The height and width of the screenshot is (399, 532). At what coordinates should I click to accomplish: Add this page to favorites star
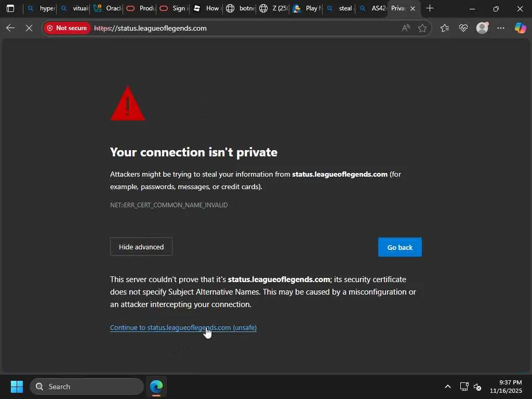422,28
